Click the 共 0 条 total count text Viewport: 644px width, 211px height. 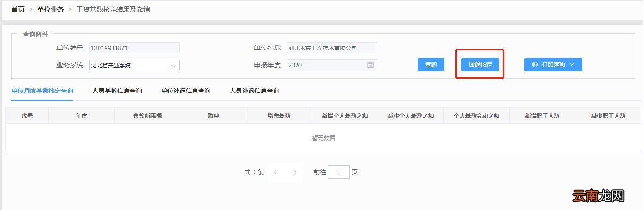tap(254, 172)
